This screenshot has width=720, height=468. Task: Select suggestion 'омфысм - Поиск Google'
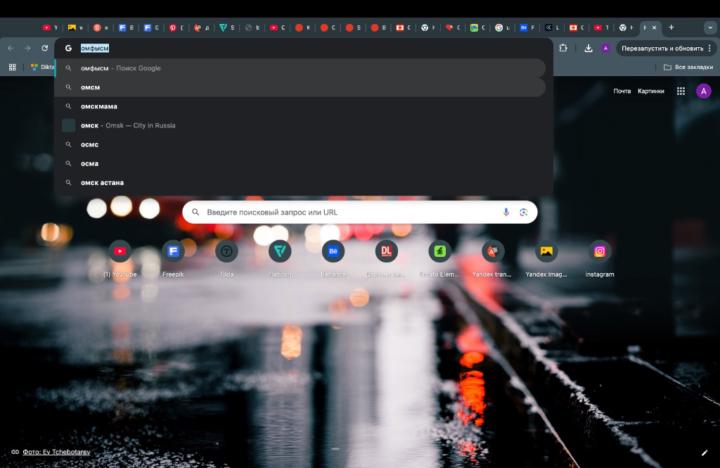pyautogui.click(x=300, y=68)
